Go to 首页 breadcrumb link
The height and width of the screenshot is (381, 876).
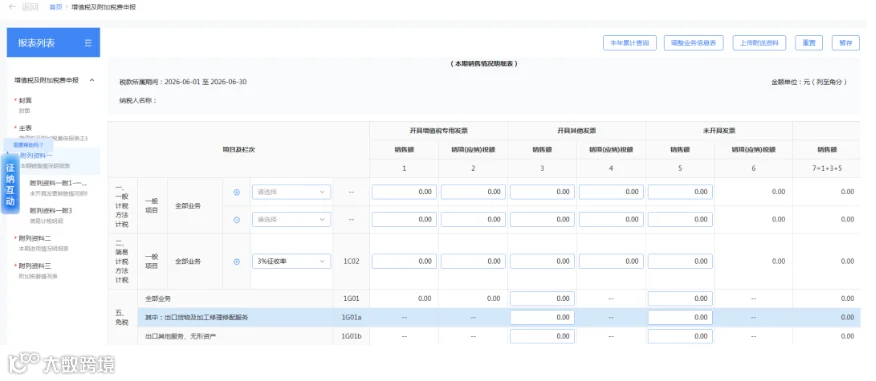(55, 7)
